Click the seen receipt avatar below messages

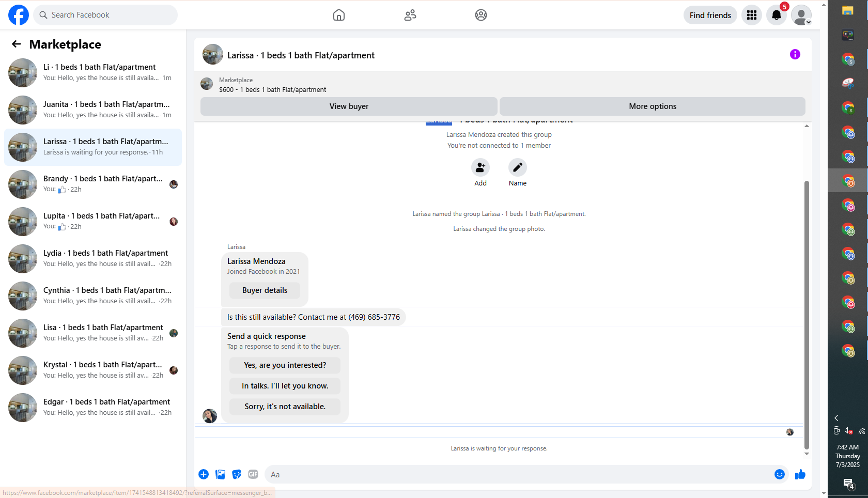coord(790,432)
